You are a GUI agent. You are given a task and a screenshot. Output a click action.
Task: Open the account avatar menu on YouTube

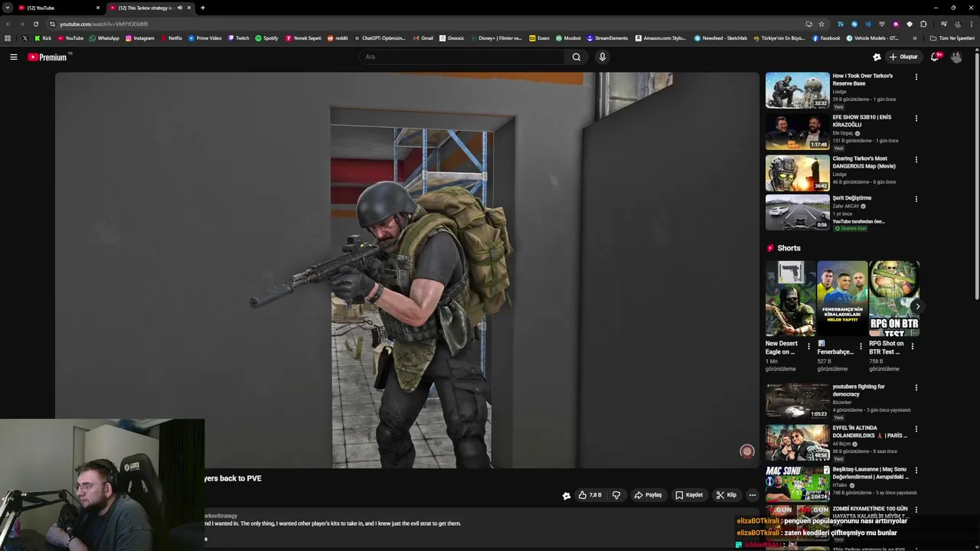click(x=956, y=57)
